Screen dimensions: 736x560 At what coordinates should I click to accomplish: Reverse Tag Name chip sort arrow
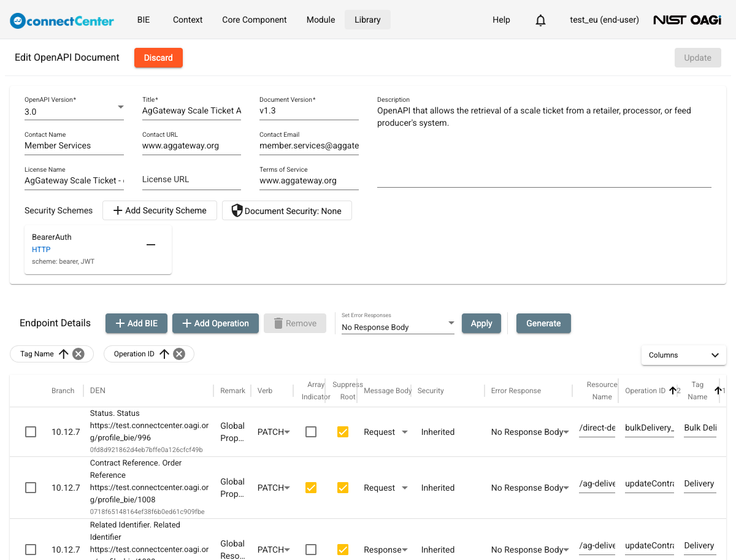coord(63,354)
